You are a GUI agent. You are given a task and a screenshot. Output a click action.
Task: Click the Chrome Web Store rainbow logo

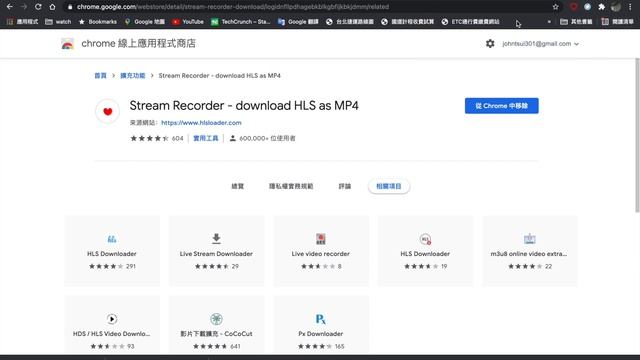point(67,44)
